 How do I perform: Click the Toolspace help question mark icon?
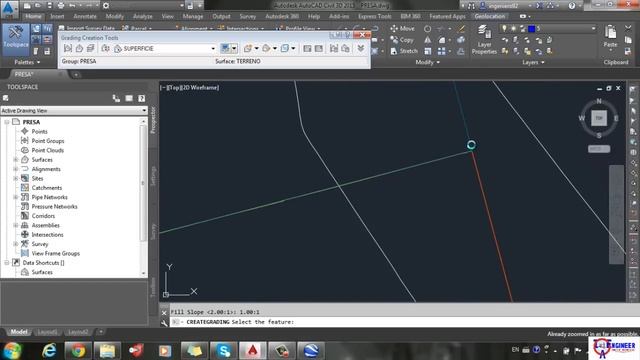click(x=142, y=98)
